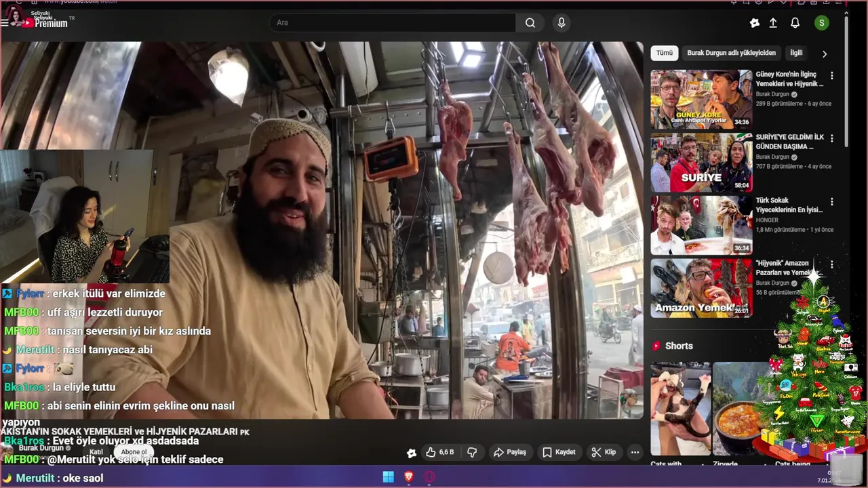Open the upload video icon
This screenshot has width=868, height=488.
tap(773, 23)
